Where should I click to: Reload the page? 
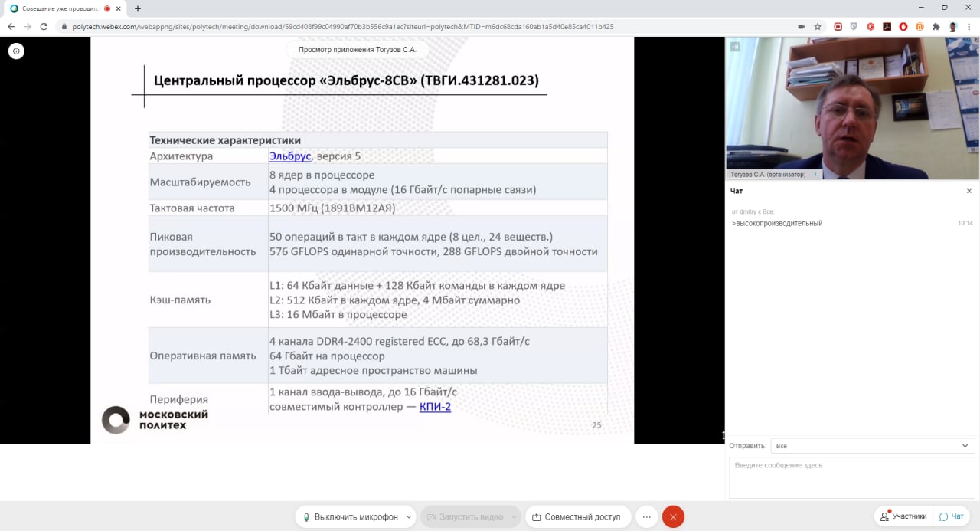44,26
